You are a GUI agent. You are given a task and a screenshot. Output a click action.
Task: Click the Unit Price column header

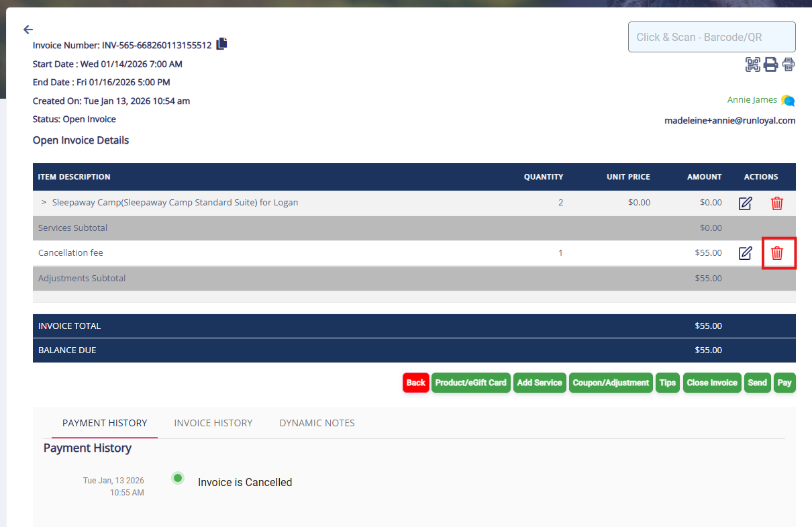click(x=628, y=177)
